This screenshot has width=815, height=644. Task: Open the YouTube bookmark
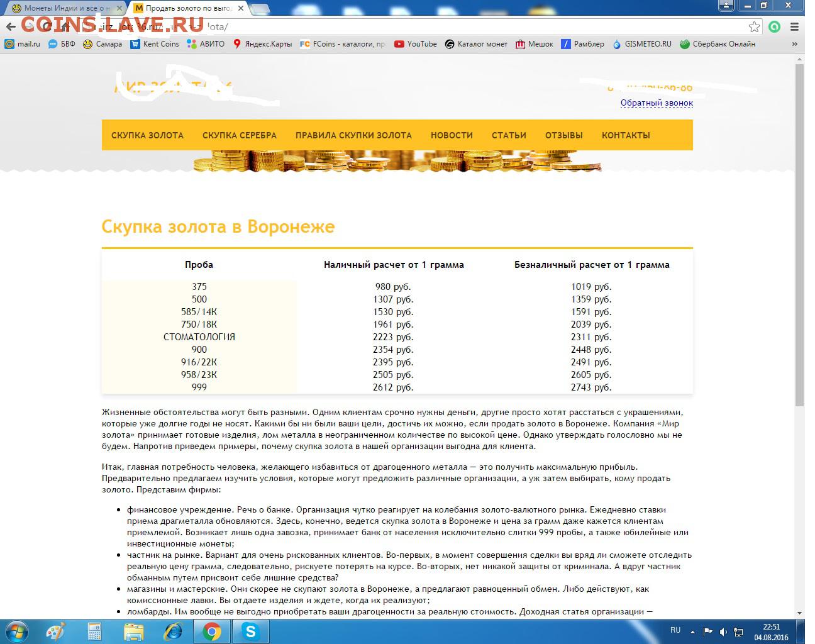[416, 44]
